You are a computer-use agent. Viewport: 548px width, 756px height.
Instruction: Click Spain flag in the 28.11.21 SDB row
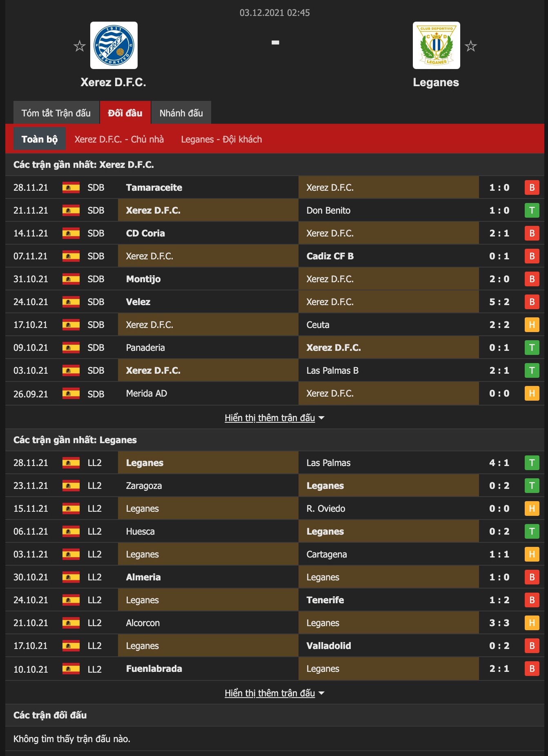[x=71, y=187]
